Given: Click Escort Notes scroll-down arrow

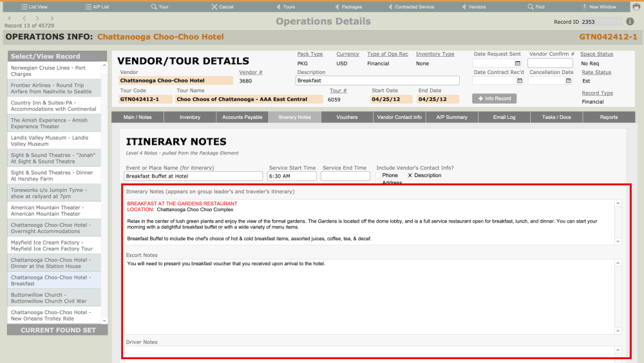Looking at the screenshot, I should (618, 331).
